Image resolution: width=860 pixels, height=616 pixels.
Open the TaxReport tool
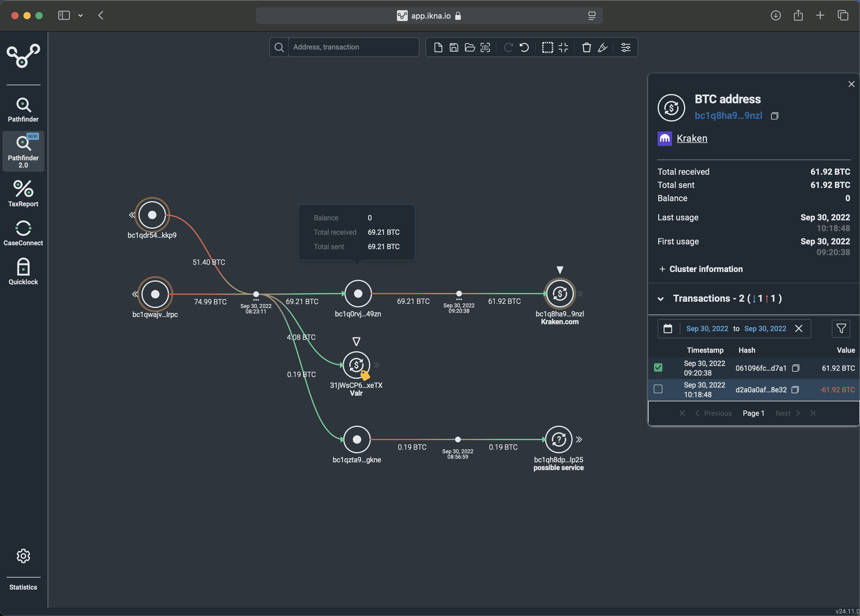tap(23, 193)
